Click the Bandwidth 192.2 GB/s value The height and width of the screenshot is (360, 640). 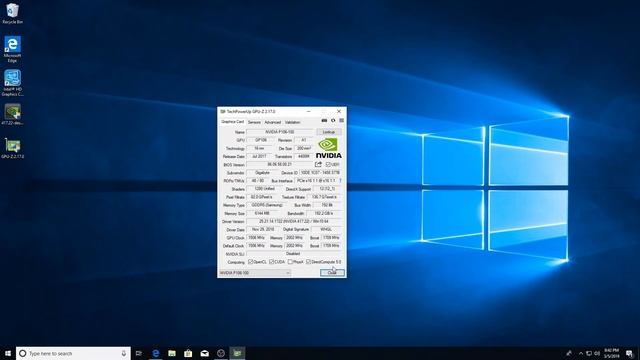pos(324,213)
